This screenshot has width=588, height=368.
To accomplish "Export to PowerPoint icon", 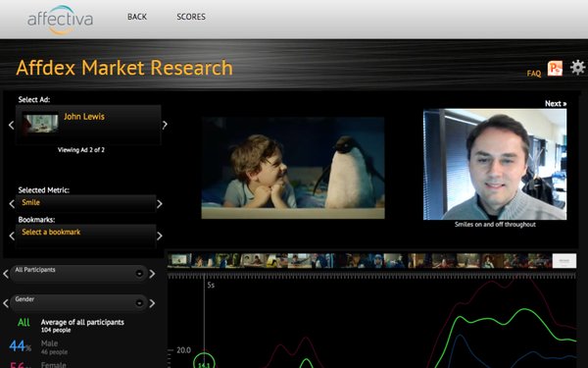I will (555, 69).
